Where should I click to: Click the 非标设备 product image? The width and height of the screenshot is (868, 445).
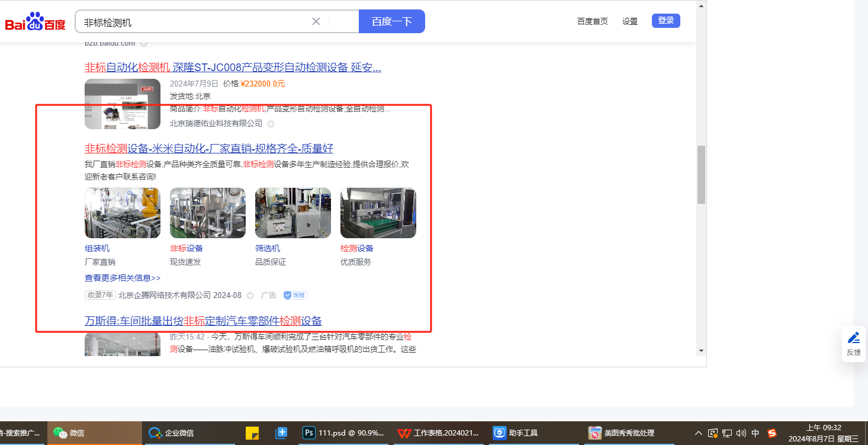click(208, 213)
